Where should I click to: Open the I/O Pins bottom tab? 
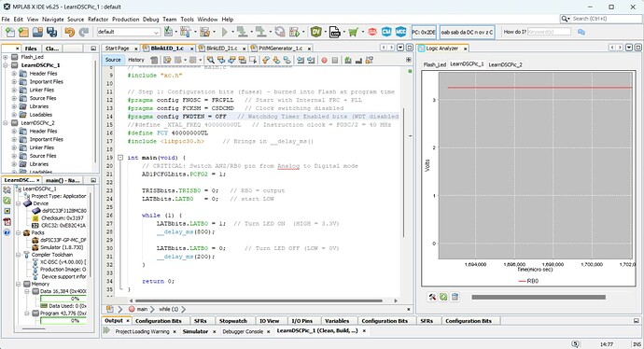click(301, 321)
